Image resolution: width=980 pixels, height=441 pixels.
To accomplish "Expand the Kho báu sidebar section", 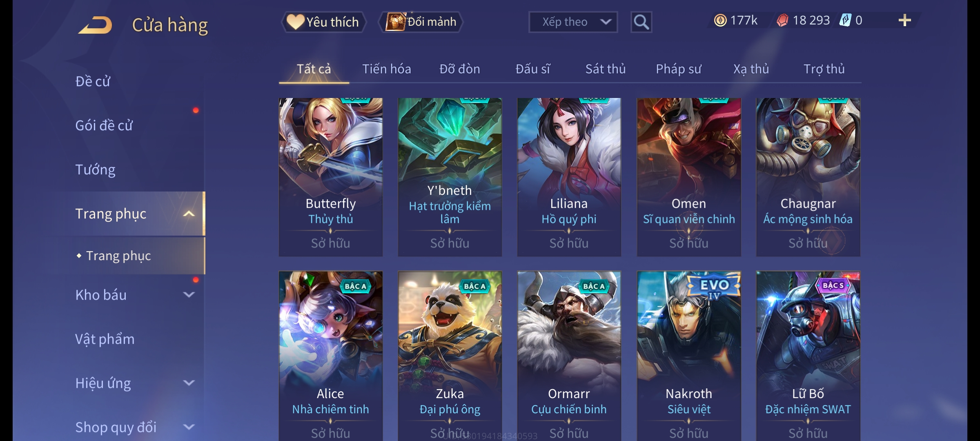I will 189,295.
